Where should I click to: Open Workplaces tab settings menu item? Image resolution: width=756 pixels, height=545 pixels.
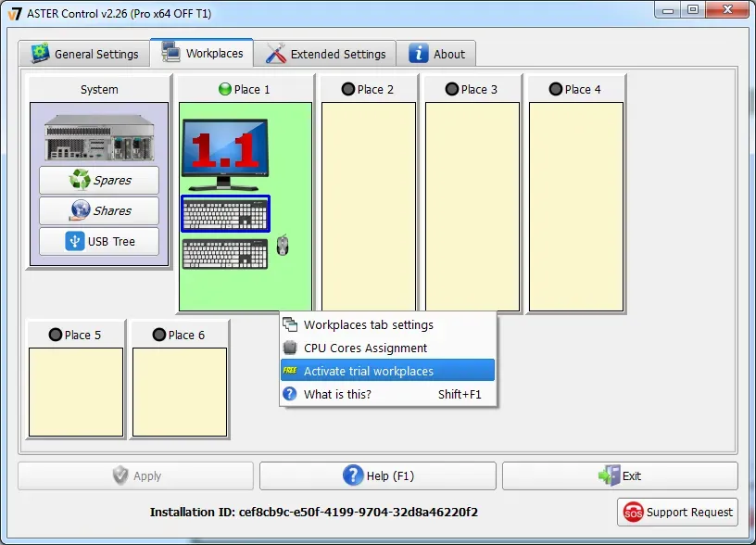(368, 325)
